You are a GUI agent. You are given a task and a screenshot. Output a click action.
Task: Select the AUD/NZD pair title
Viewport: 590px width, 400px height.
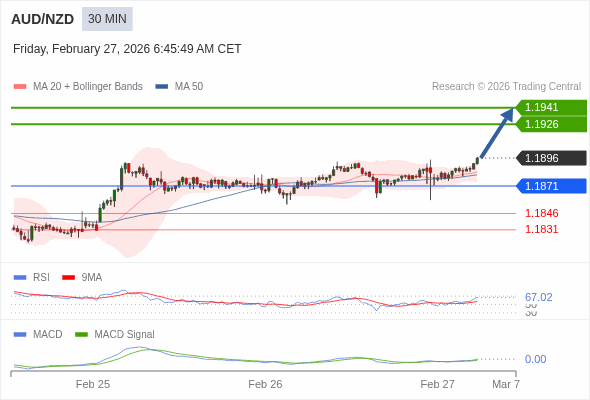43,19
